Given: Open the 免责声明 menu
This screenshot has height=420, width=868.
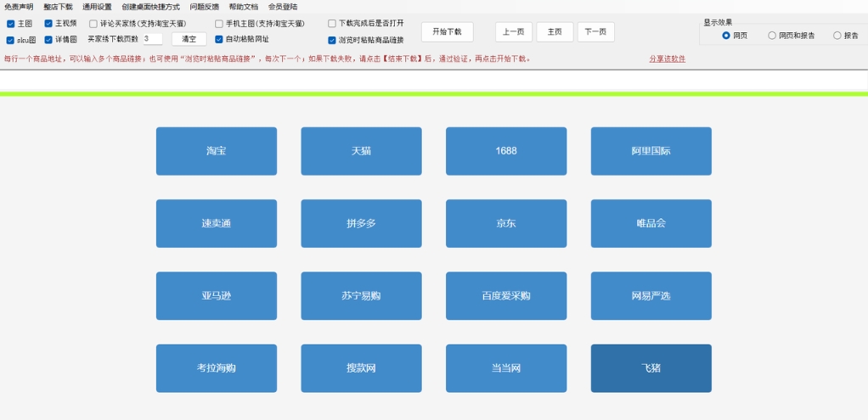Looking at the screenshot, I should 19,7.
